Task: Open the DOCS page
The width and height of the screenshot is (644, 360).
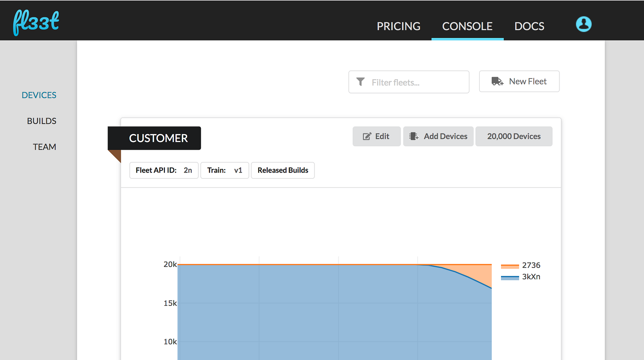Action: point(529,26)
